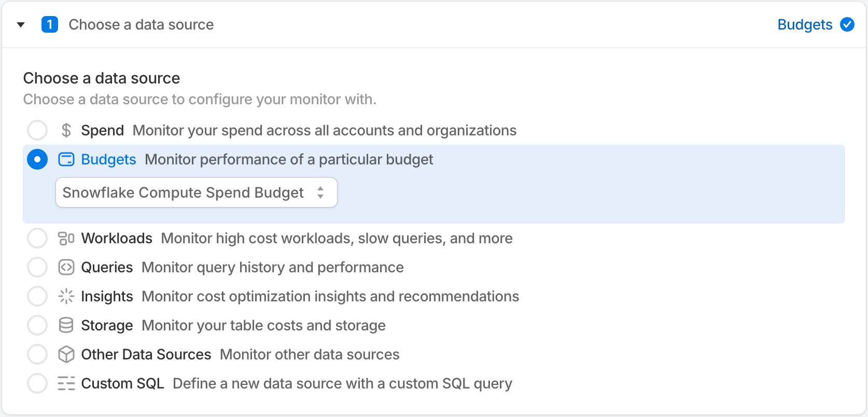Collapse the Choose a data source section
The image size is (868, 417).
[21, 24]
